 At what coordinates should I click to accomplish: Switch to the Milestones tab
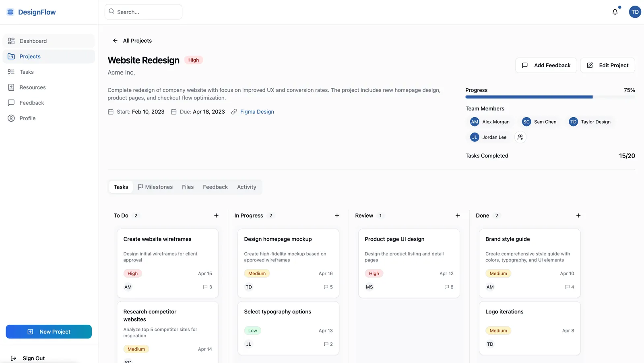coord(155,187)
